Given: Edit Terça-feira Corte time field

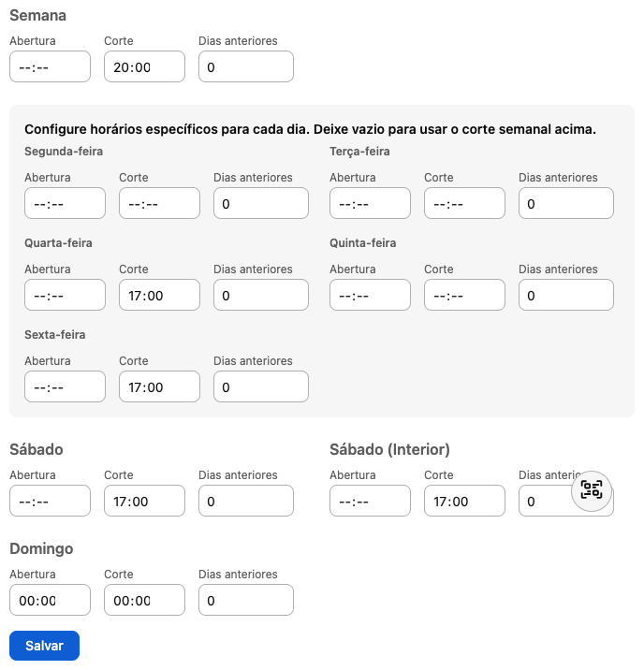Looking at the screenshot, I should pyautogui.click(x=464, y=203).
